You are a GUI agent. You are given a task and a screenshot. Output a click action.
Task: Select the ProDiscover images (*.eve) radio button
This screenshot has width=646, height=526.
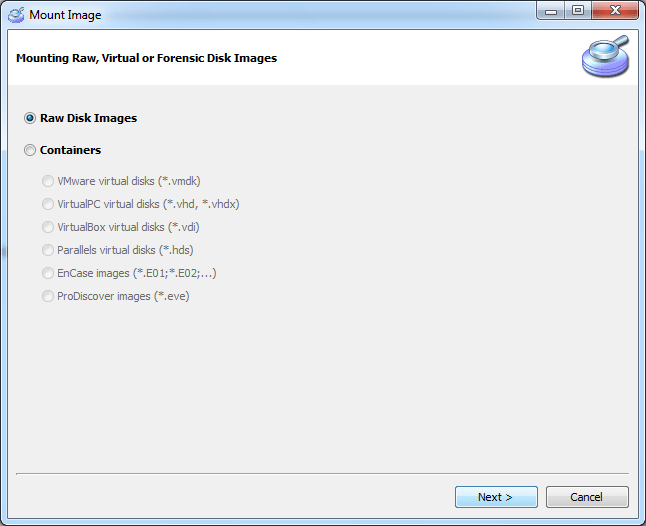[x=48, y=296]
